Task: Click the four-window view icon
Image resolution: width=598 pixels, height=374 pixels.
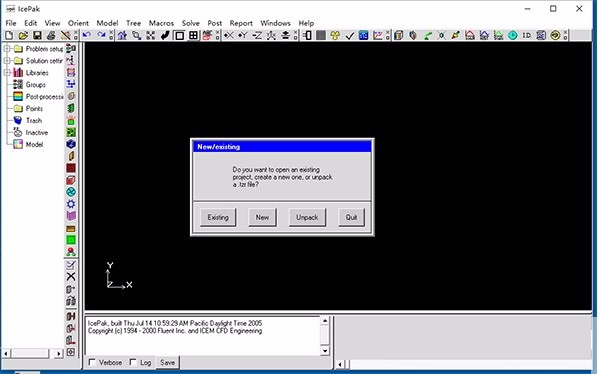Action: tap(193, 35)
